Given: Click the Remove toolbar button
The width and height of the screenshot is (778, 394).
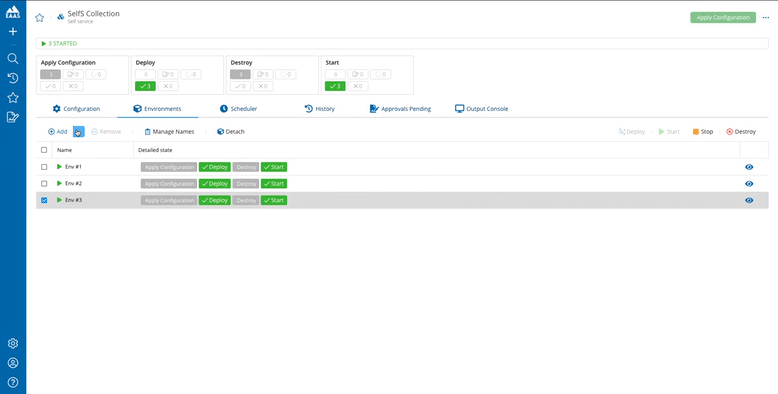Looking at the screenshot, I should (x=106, y=131).
